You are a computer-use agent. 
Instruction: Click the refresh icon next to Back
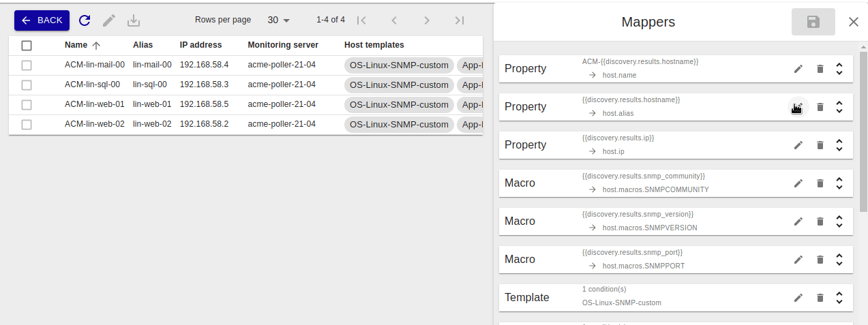pyautogui.click(x=85, y=20)
